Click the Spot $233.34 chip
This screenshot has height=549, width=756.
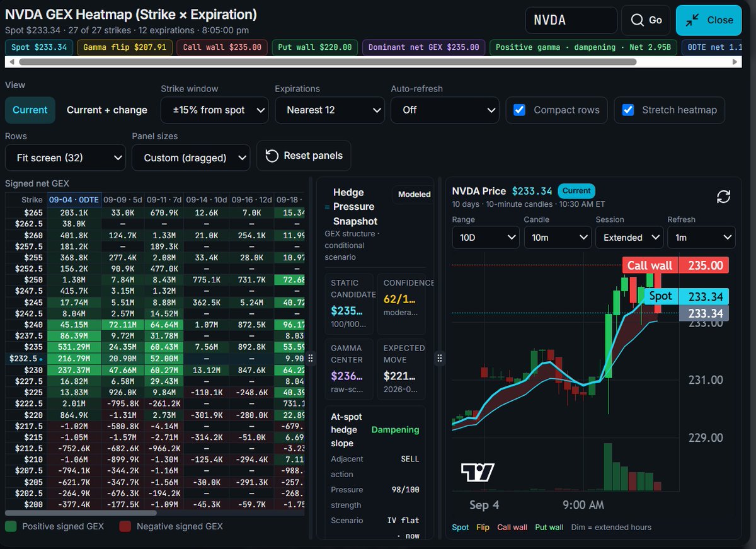(x=39, y=47)
